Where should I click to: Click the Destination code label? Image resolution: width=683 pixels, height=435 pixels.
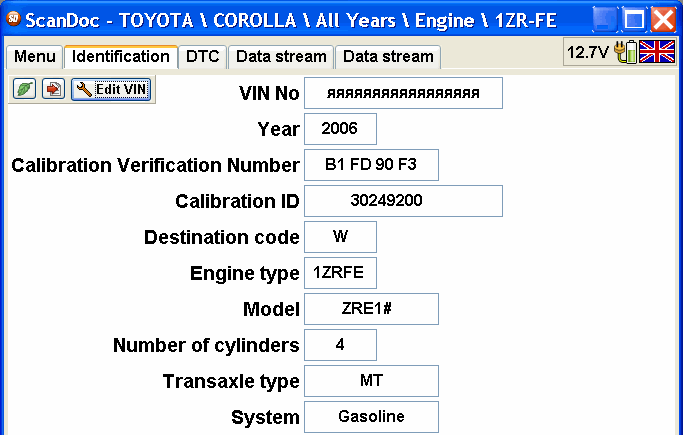(222, 237)
